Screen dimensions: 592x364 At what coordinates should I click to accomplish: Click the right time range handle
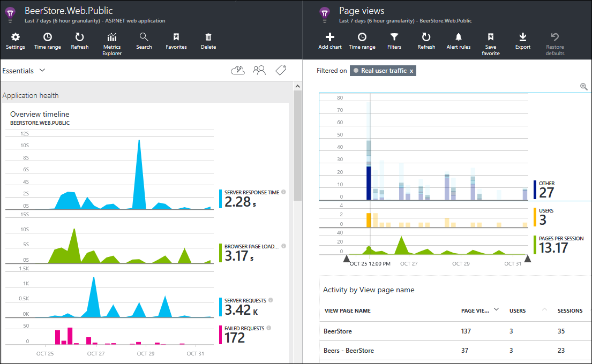[x=528, y=259]
